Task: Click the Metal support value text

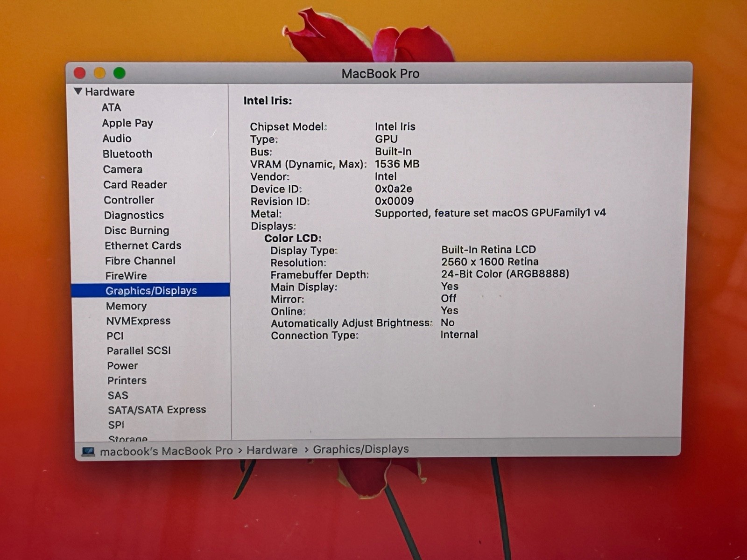Action: coord(490,213)
